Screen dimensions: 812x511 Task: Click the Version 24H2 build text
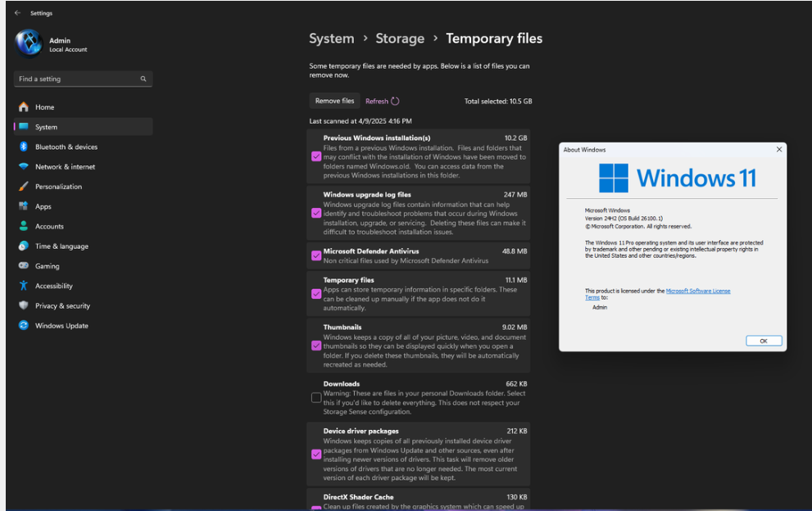(624, 219)
